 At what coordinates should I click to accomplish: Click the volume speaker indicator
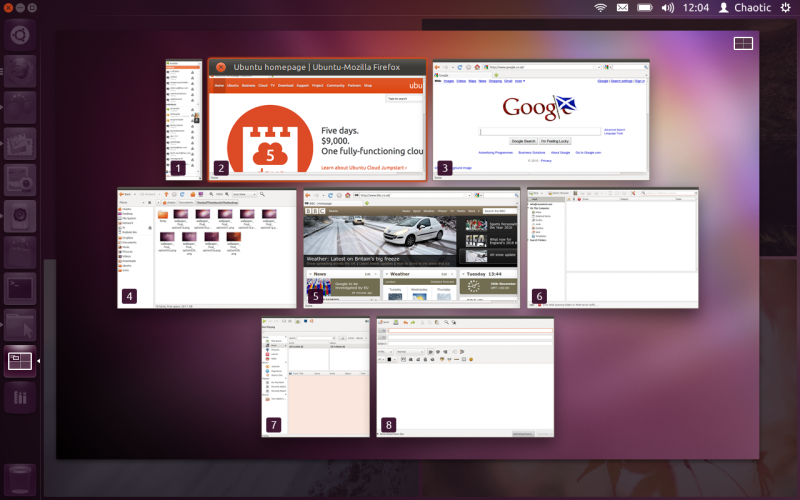coord(667,8)
